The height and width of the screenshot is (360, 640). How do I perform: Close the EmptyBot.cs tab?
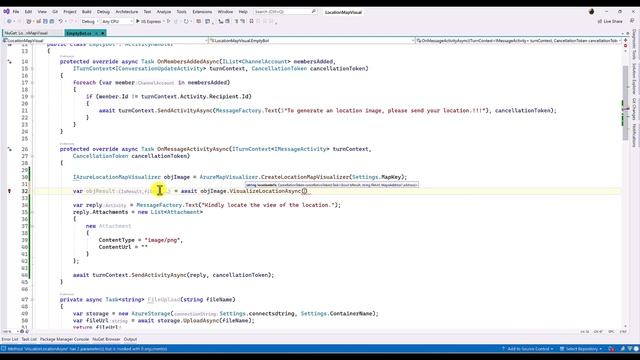coord(103,33)
